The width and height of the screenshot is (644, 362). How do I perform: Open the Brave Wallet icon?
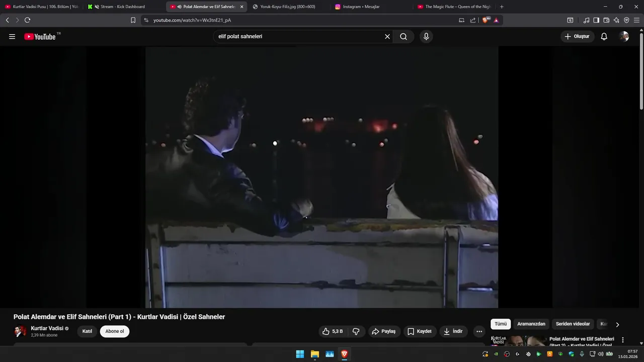(606, 20)
